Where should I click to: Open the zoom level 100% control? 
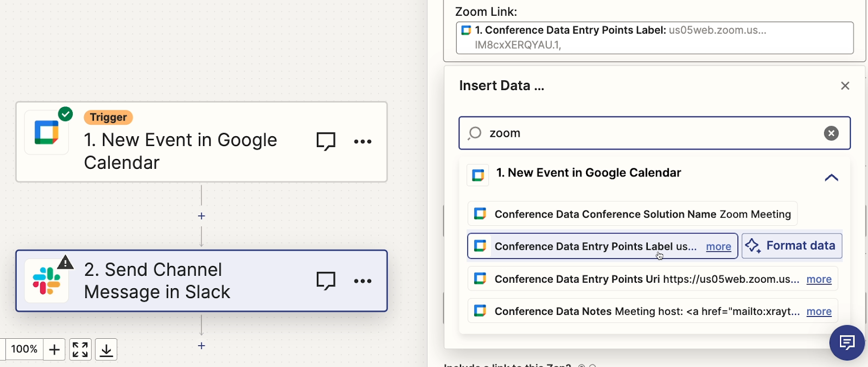(x=24, y=350)
